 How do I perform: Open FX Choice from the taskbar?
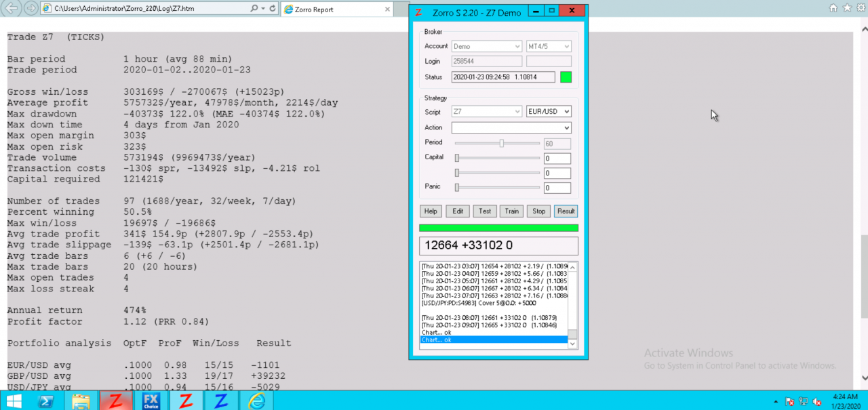[151, 401]
